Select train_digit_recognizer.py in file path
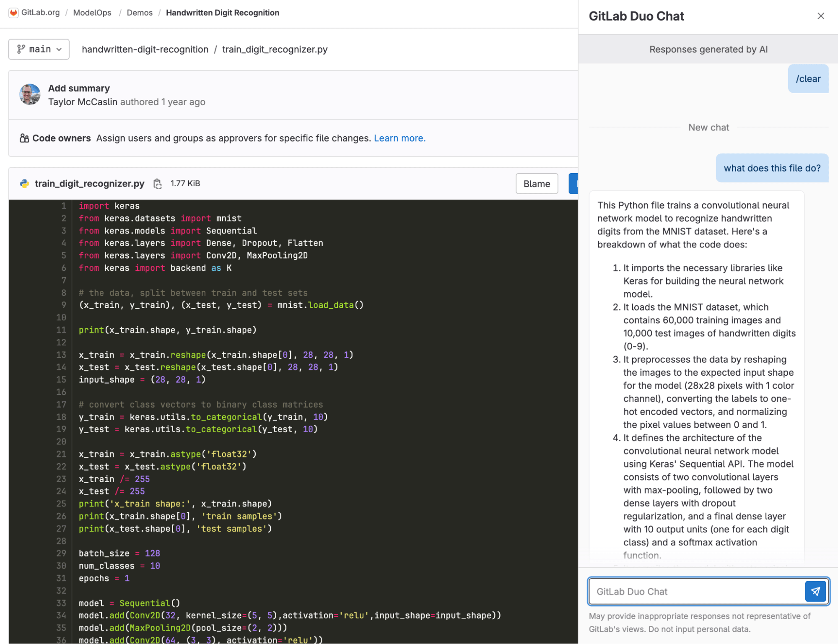The width and height of the screenshot is (838, 644). 275,49
